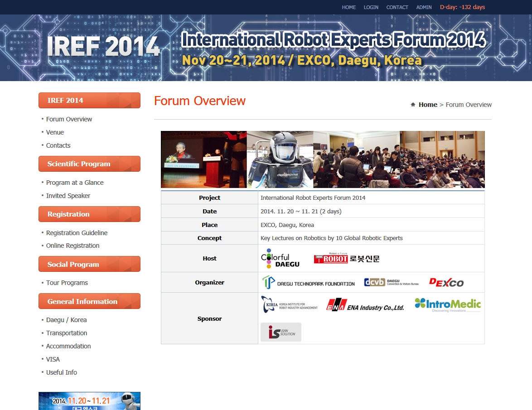532x410 pixels.
Task: Select the Scientific Program sidebar header
Action: 90,164
